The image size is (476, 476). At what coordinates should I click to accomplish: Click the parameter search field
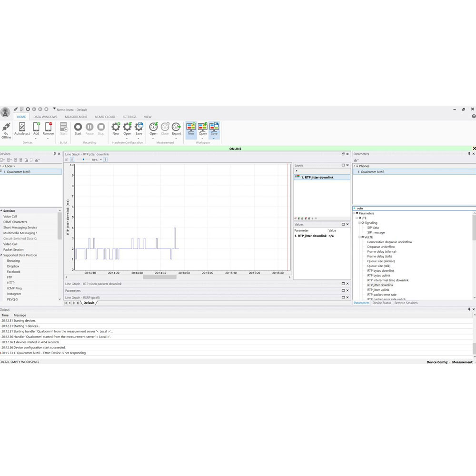click(414, 208)
